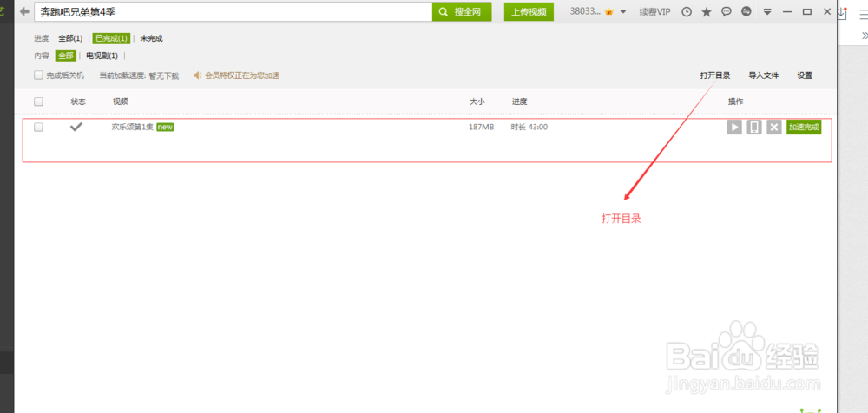Click the round skin/switch icon in title bar
The width and height of the screenshot is (868, 413).
pyautogui.click(x=746, y=11)
